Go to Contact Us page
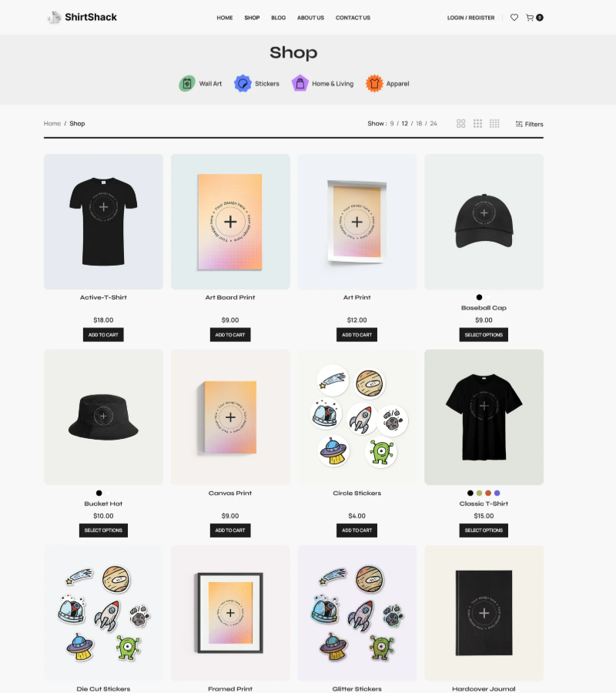Image resolution: width=616 pixels, height=693 pixels. point(353,18)
